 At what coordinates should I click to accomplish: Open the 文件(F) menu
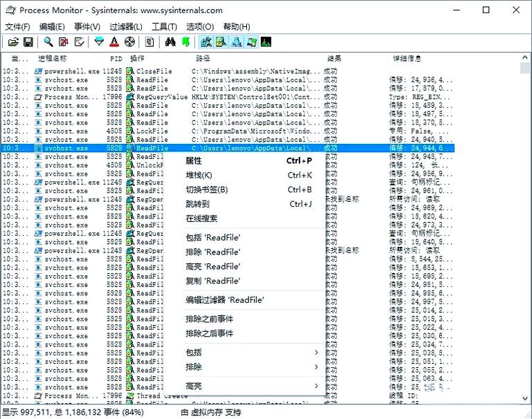(18, 26)
